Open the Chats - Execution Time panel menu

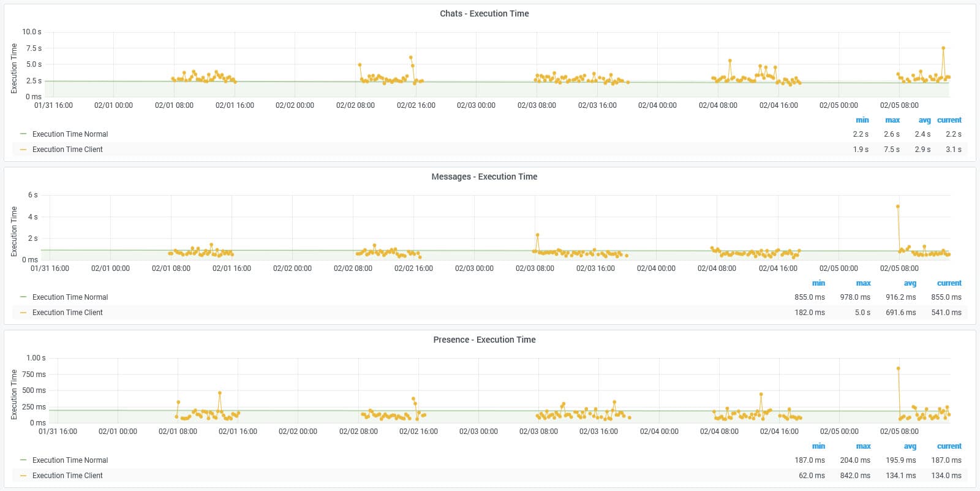tap(484, 13)
